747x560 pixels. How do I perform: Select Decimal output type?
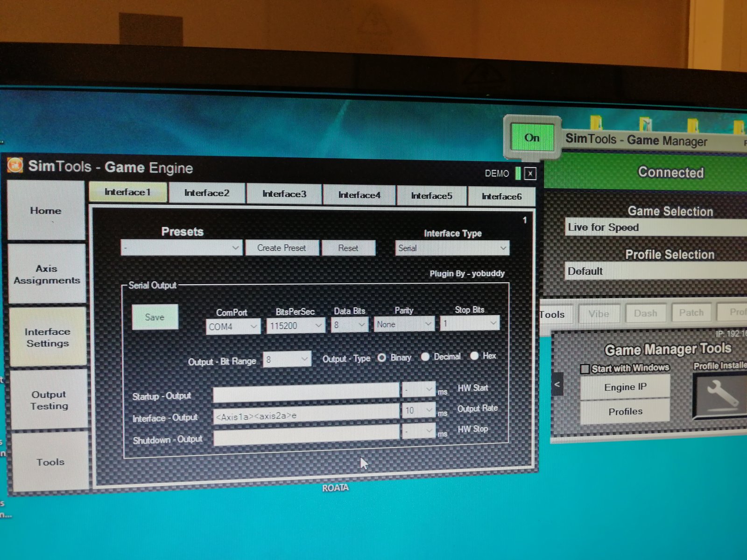425,357
